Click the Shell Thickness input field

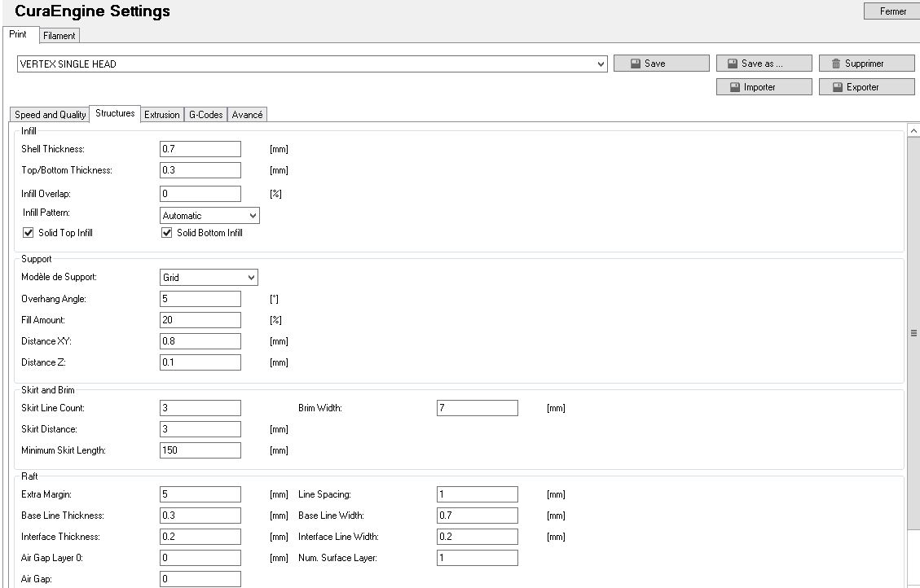pos(200,149)
